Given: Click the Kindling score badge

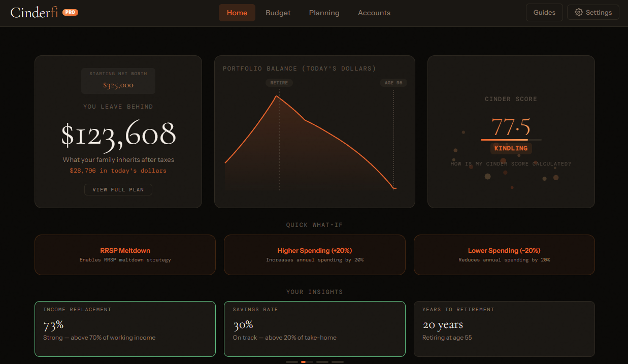Looking at the screenshot, I should pyautogui.click(x=511, y=148).
